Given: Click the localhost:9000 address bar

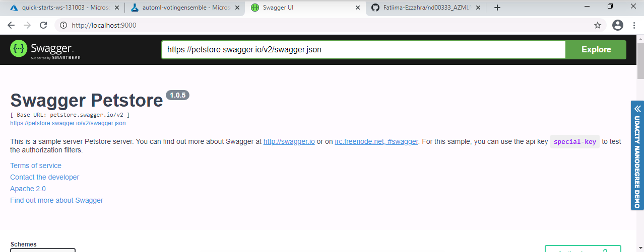Looking at the screenshot, I should (x=323, y=25).
